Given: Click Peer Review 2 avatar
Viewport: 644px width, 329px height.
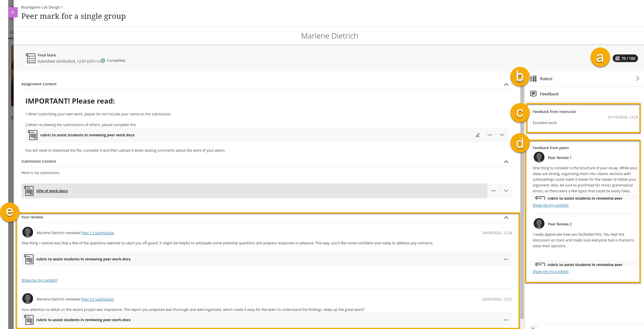Looking at the screenshot, I should (539, 224).
